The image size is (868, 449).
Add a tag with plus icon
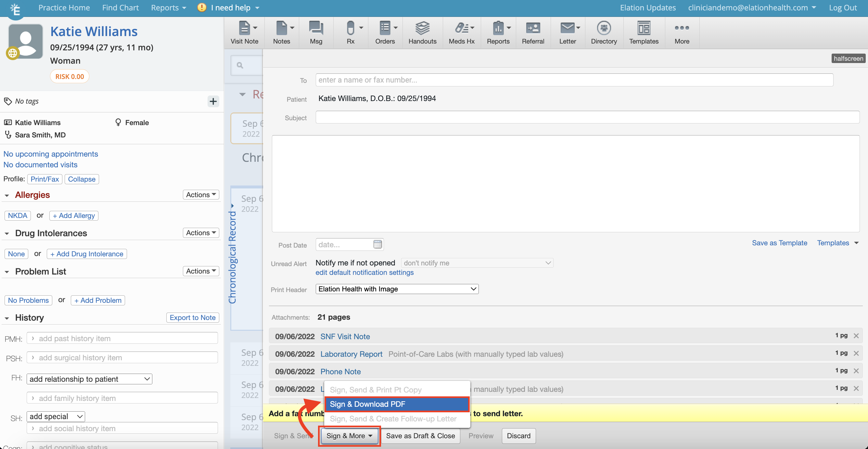tap(213, 101)
